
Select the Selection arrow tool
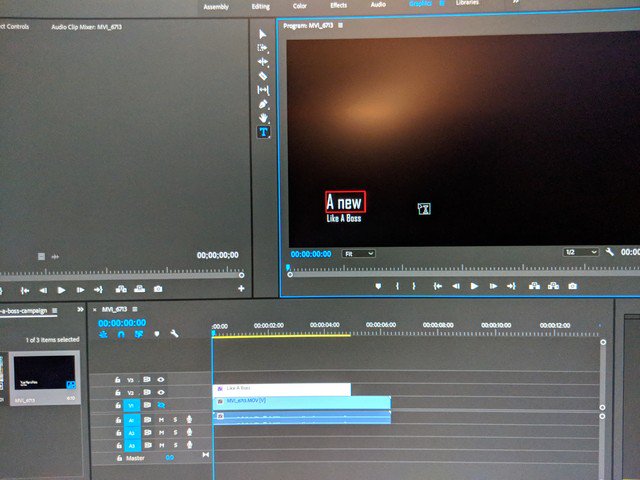262,34
